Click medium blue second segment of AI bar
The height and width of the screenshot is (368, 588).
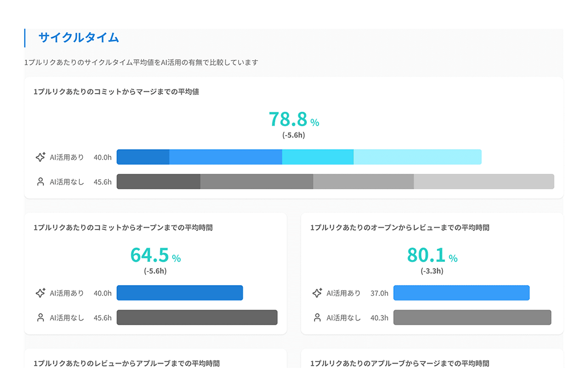point(226,157)
